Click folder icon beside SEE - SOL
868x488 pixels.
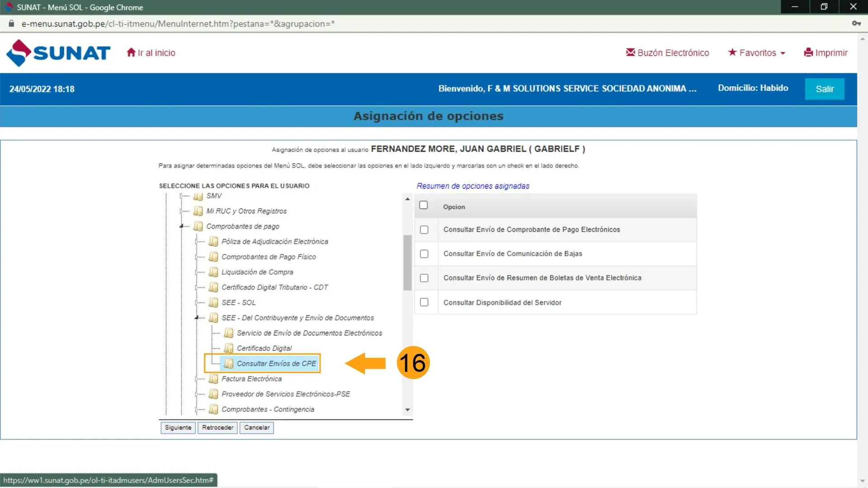tap(213, 303)
